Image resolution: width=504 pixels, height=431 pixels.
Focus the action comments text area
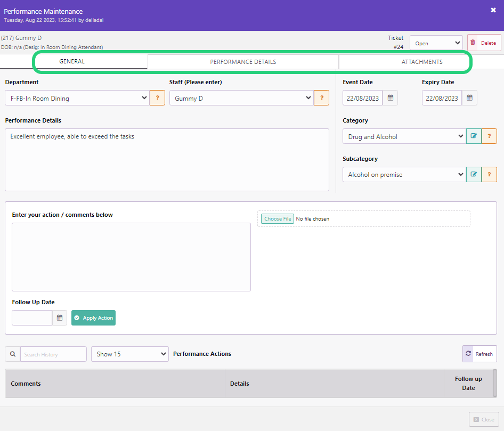pyautogui.click(x=131, y=257)
